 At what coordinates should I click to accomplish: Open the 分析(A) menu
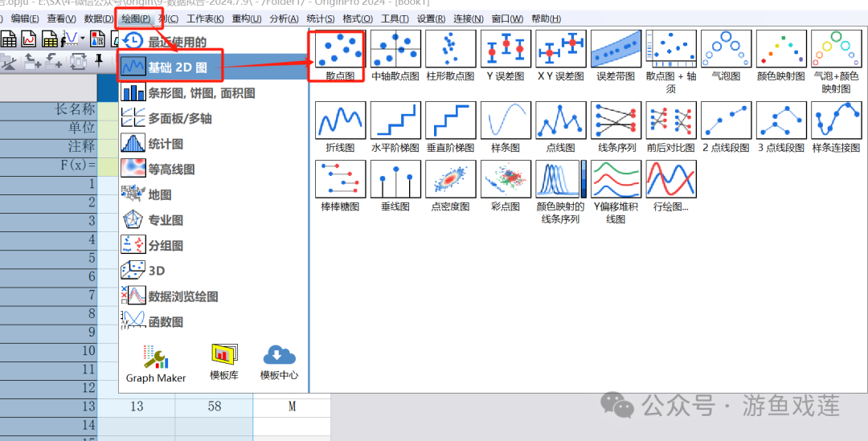(284, 18)
